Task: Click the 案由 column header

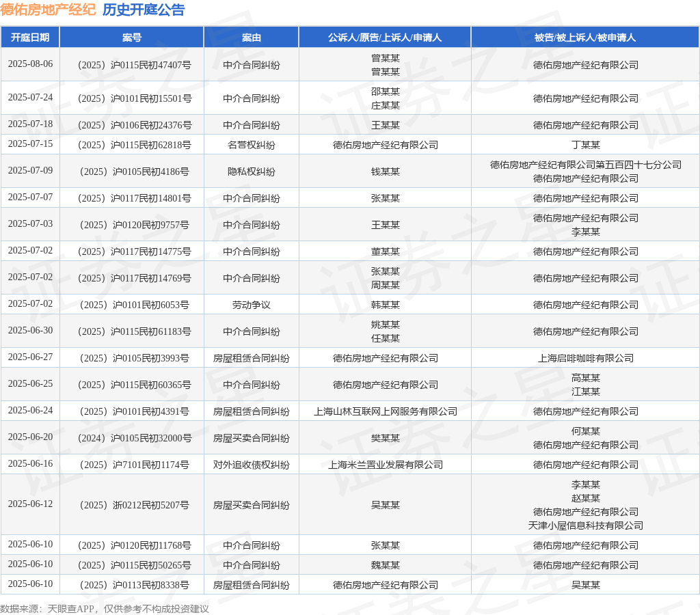Action: 252,38
